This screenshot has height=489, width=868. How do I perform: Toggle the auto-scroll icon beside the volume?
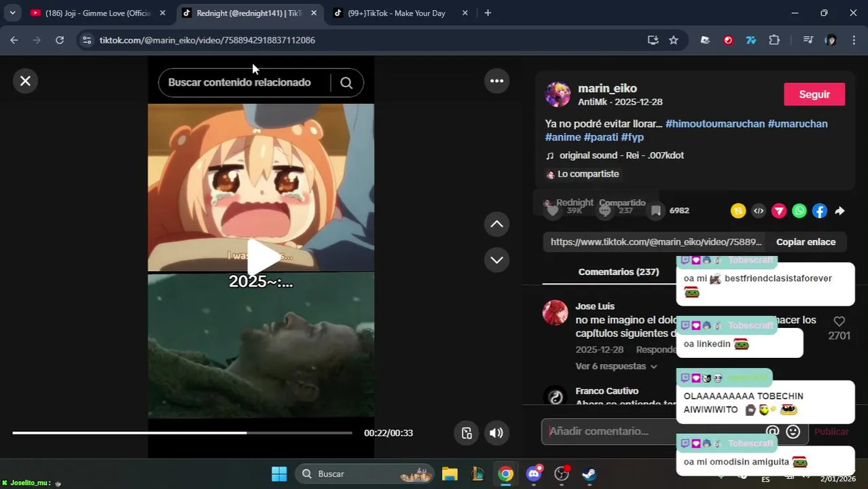click(x=467, y=433)
